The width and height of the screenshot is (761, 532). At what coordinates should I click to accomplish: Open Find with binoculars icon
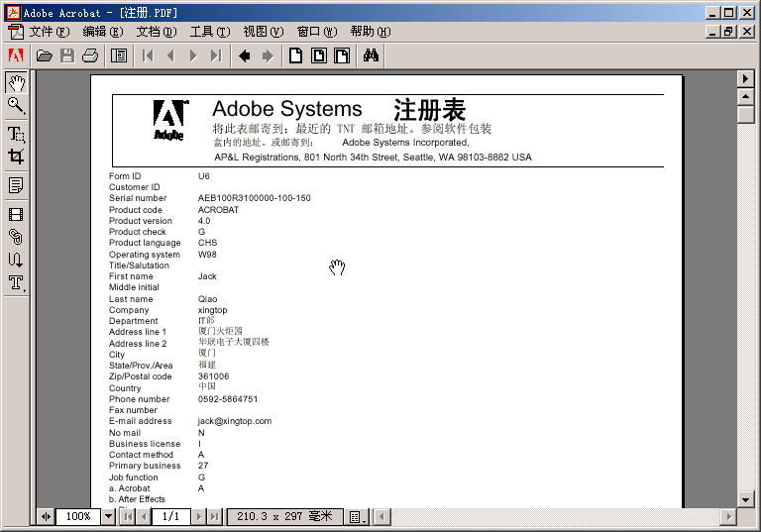(x=371, y=55)
